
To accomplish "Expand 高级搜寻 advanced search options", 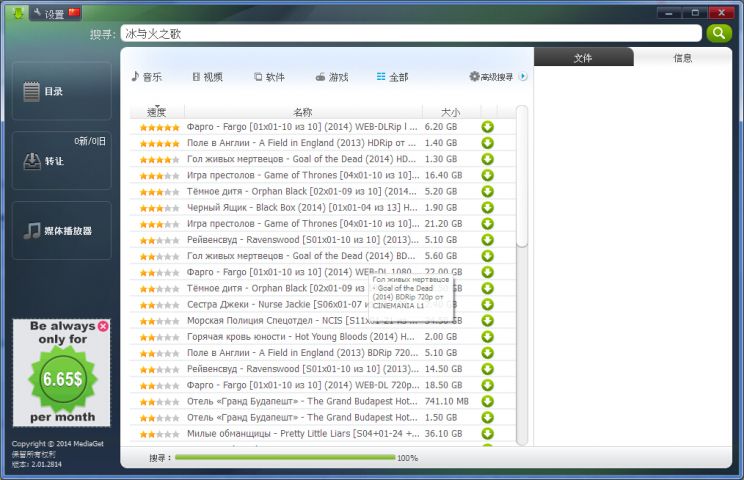I will pos(497,77).
